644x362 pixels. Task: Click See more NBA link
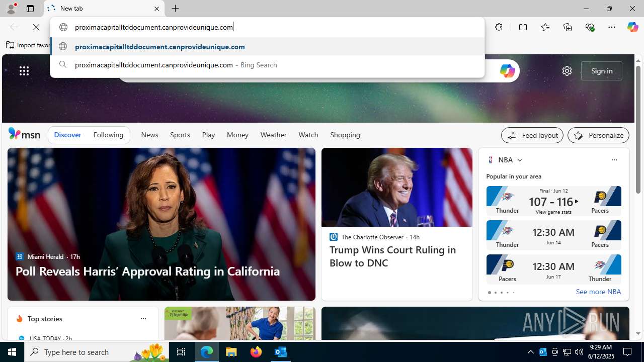tap(598, 292)
